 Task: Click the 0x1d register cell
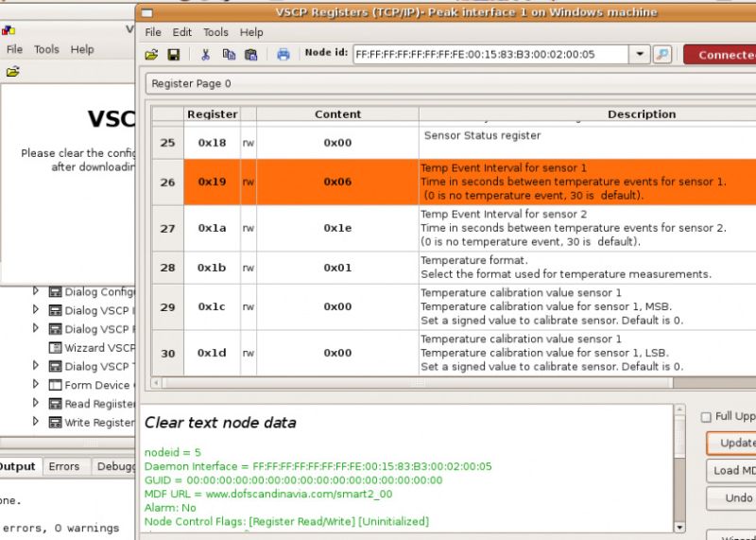click(x=212, y=354)
